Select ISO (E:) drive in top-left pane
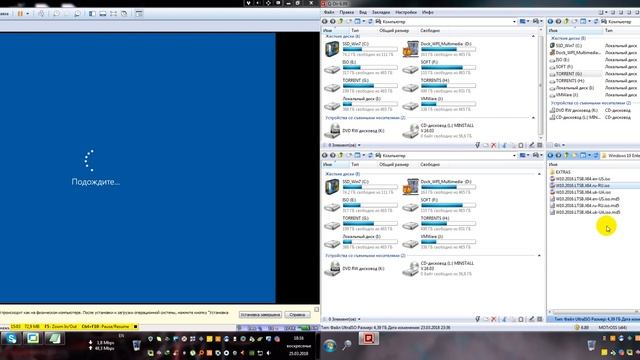 pos(360,67)
